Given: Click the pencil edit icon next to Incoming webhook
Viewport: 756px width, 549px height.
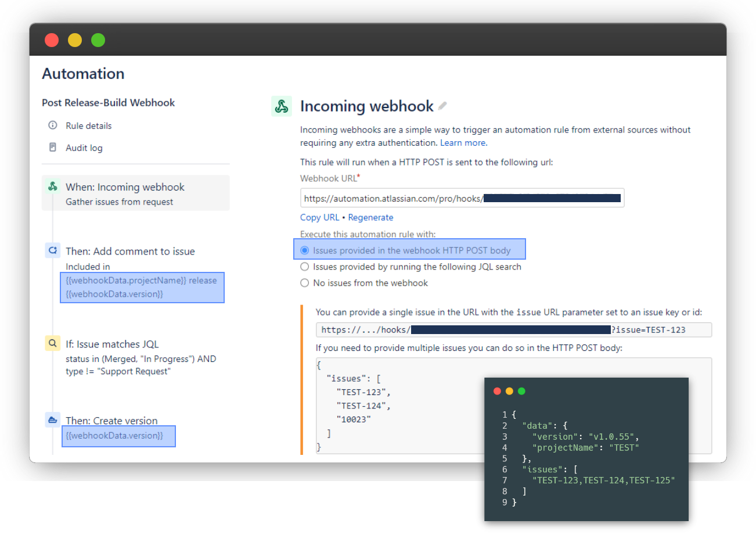Looking at the screenshot, I should tap(442, 106).
